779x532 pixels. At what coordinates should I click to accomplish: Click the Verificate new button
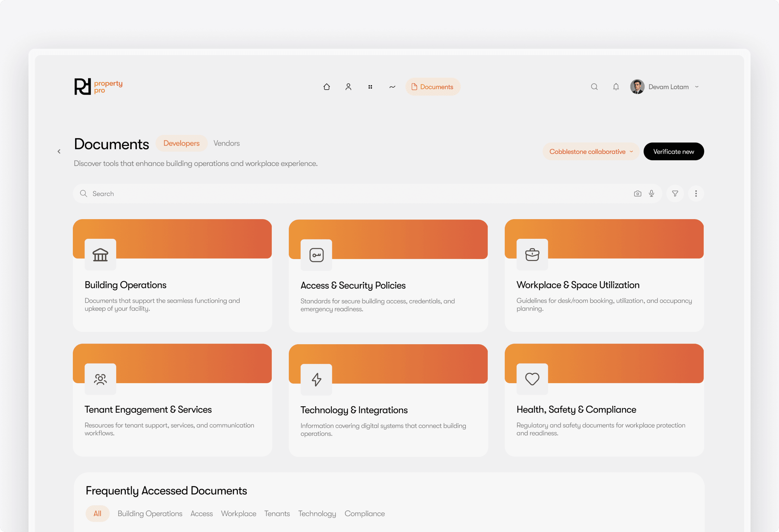674,151
